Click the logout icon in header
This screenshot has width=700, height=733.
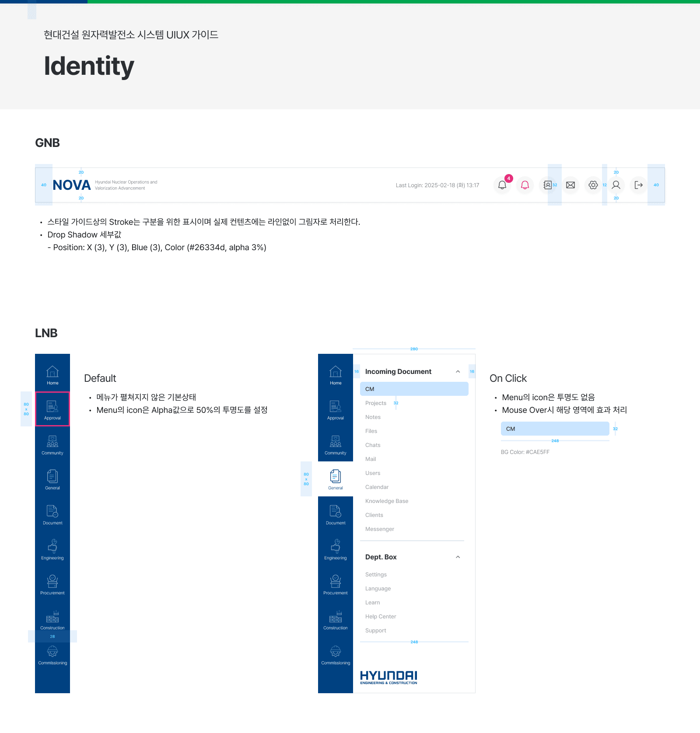(639, 185)
